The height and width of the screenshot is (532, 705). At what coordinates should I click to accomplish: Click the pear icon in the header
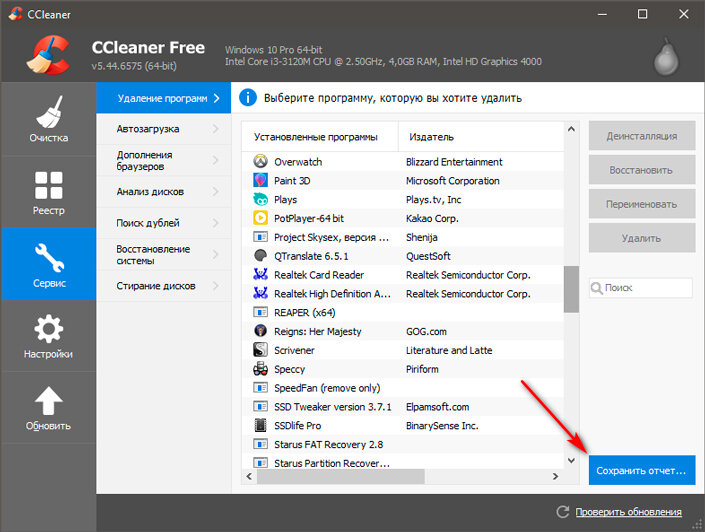[666, 58]
